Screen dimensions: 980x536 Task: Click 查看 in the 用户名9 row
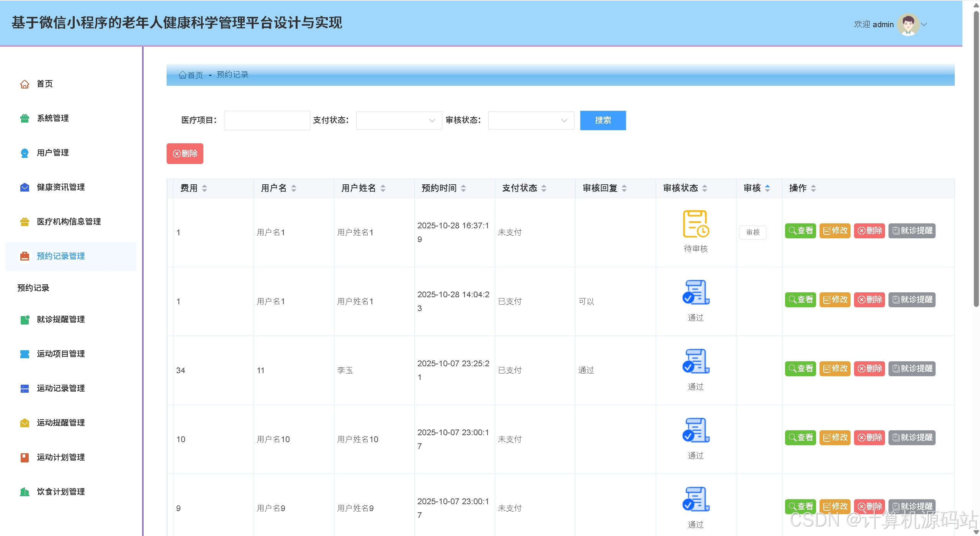click(x=800, y=506)
